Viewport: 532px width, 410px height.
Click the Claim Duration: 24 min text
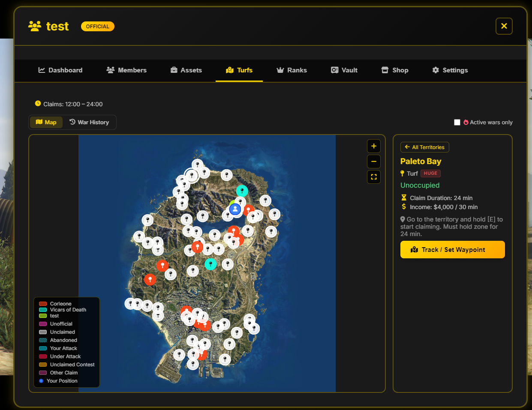[441, 198]
